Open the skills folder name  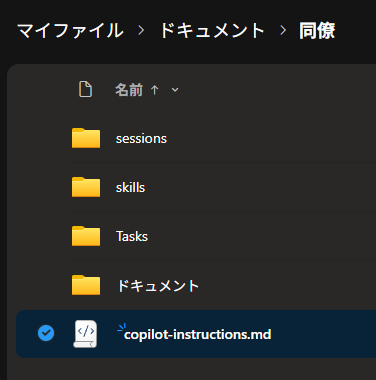[x=130, y=187]
